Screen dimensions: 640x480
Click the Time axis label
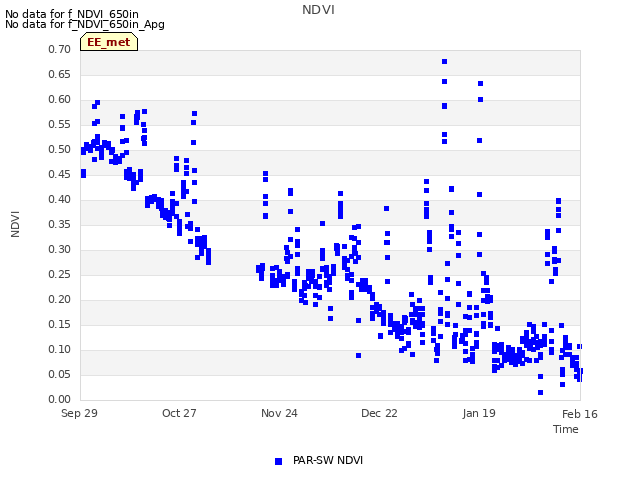point(566,429)
